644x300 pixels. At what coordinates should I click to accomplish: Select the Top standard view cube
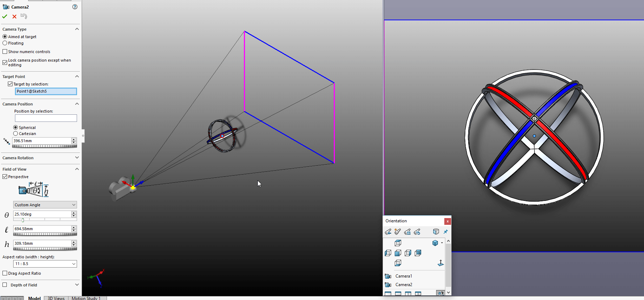(x=398, y=243)
